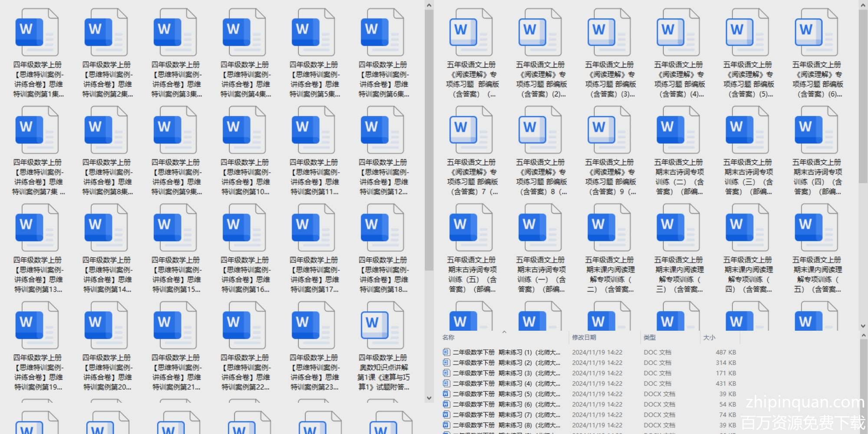
Task: Click the file name 思维特训案例第9集
Action: 176,177
